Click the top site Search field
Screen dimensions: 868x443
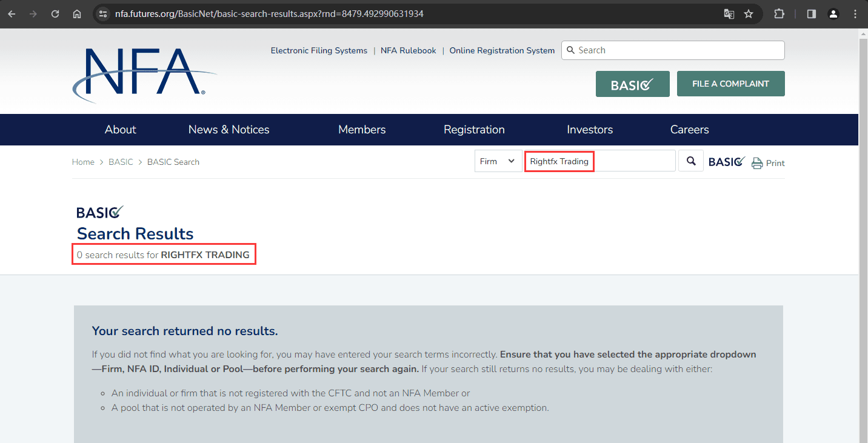pyautogui.click(x=673, y=50)
